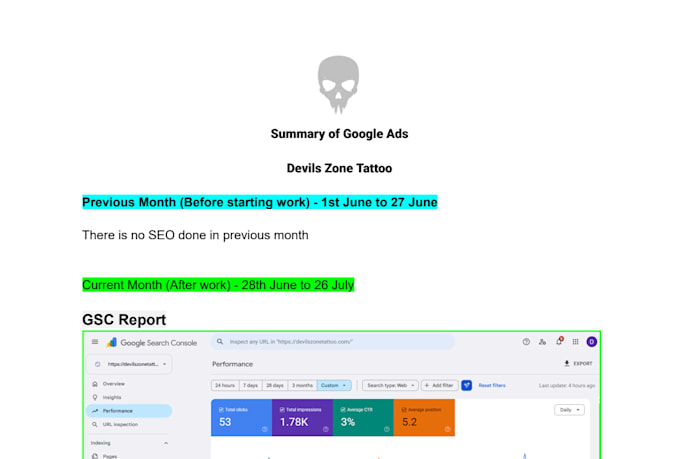Click the purple D account avatar
Viewport: 680px width, 459px height.
[x=592, y=342]
